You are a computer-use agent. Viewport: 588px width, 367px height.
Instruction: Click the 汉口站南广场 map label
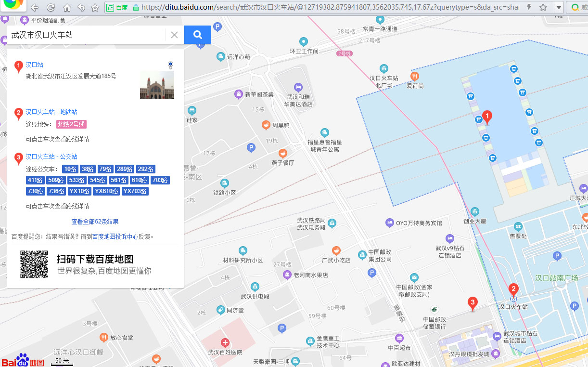tap(557, 278)
